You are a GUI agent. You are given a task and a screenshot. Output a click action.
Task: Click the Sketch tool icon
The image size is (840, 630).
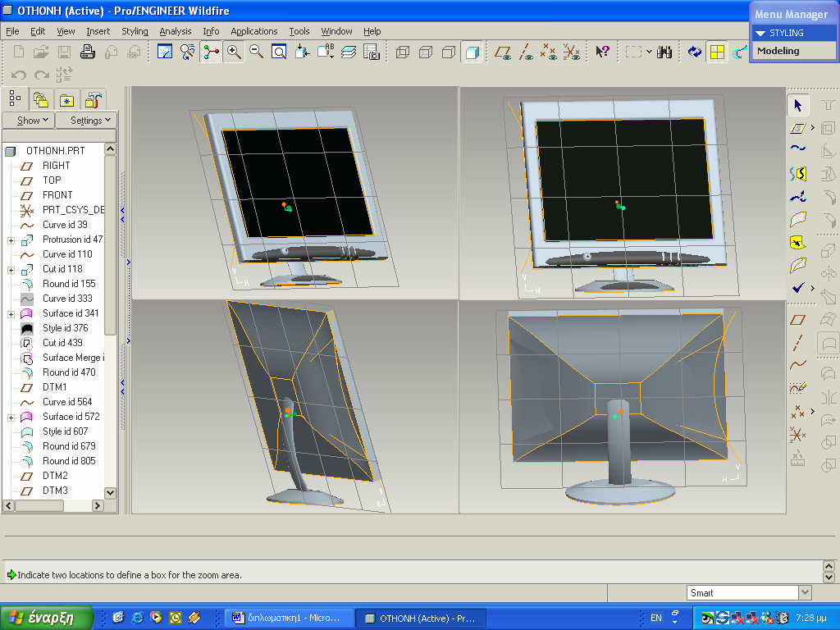click(797, 388)
